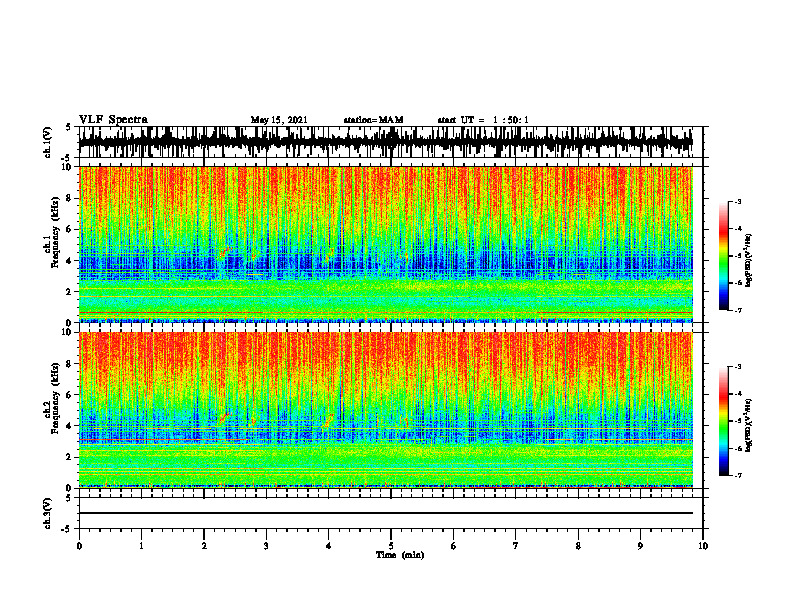This screenshot has height=612, width=792.
Task: Select the "Time (min)" axis title
Action: tap(400, 555)
